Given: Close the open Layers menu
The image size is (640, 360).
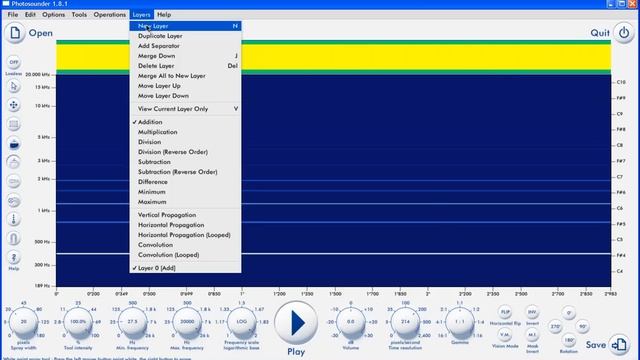Looking at the screenshot, I should 142,15.
